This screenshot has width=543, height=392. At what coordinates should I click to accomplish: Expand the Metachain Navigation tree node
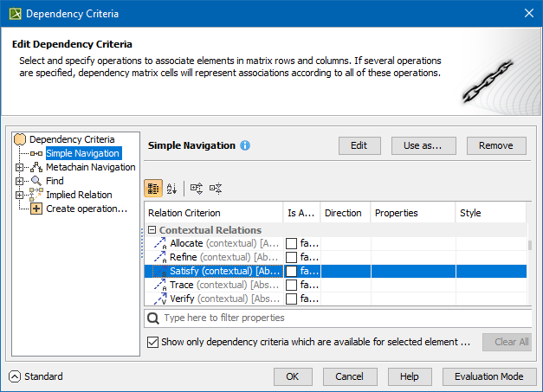20,167
